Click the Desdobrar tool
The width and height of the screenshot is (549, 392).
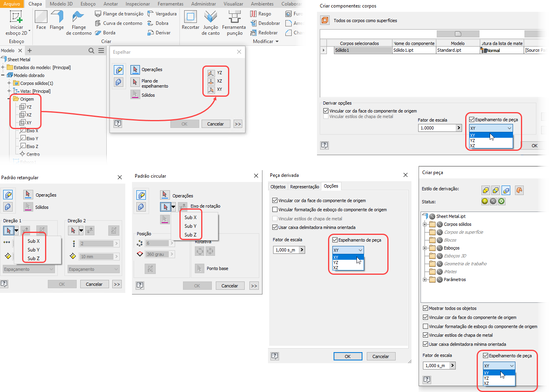pos(265,23)
